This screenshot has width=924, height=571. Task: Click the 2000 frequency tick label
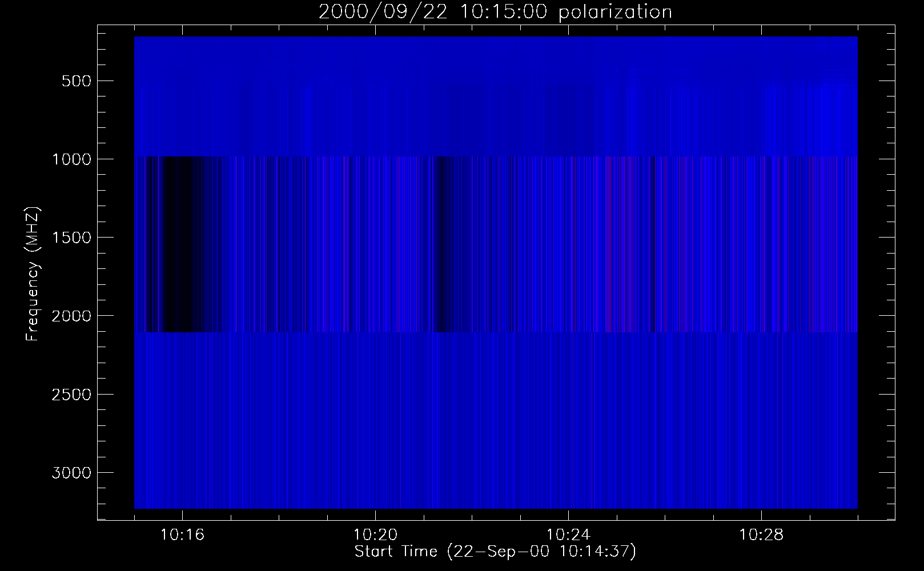(71, 316)
